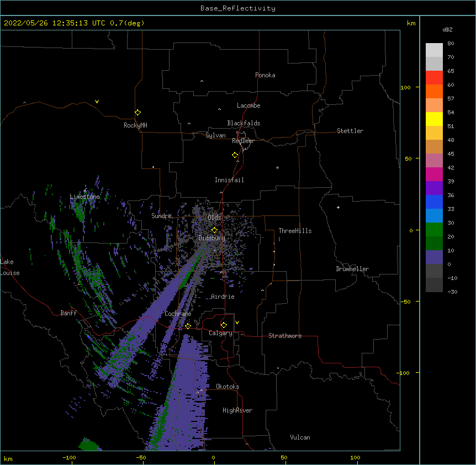
Task: Click the Lacombe city label
Action: point(248,105)
